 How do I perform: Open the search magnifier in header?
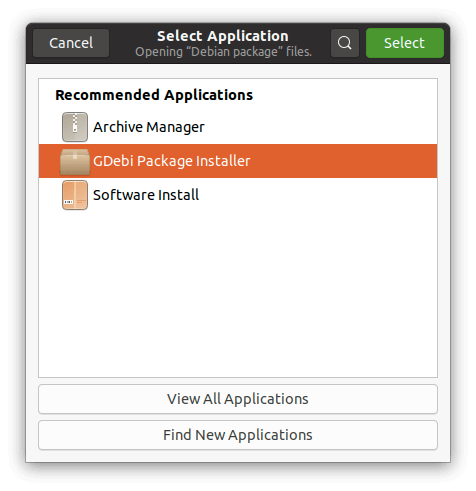pyautogui.click(x=345, y=43)
